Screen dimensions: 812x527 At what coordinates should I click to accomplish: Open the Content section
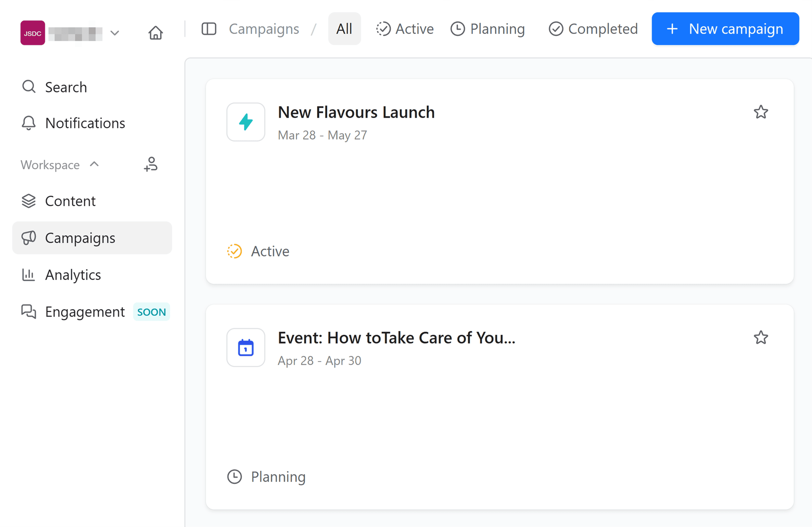[x=70, y=201]
